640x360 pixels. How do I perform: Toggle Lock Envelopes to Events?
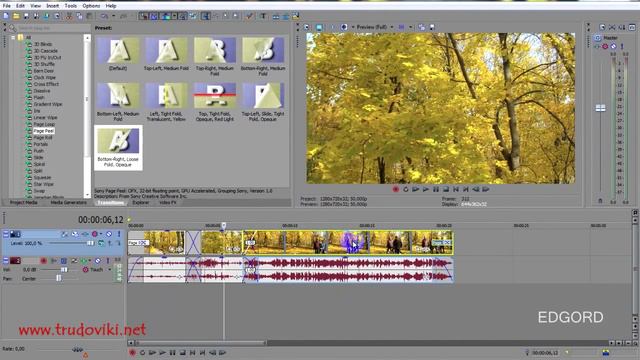pyautogui.click(x=183, y=16)
